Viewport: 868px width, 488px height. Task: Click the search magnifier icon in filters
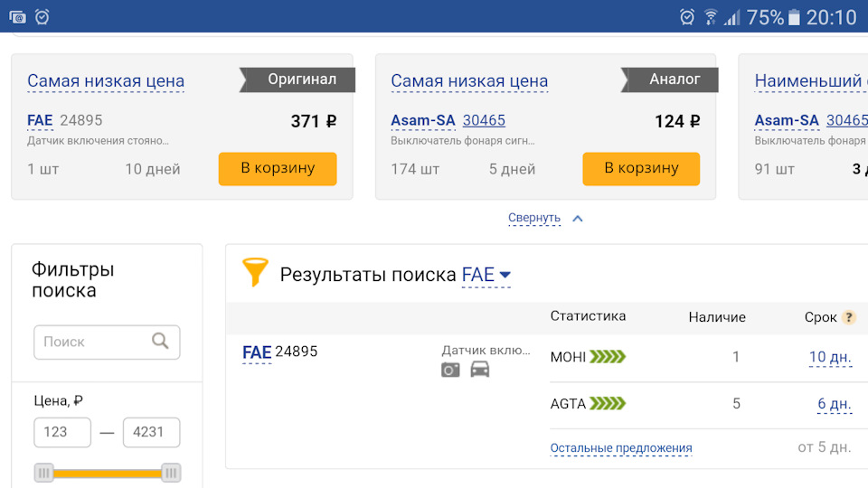[x=160, y=341]
